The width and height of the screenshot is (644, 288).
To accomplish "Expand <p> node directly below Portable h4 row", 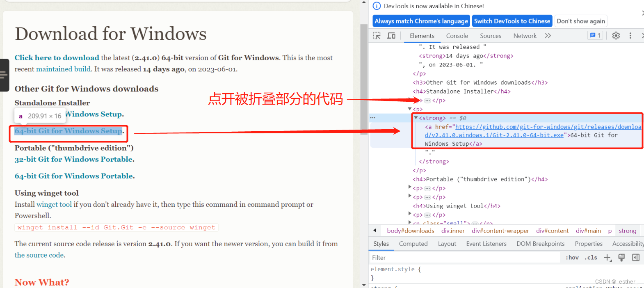I will [x=410, y=187].
